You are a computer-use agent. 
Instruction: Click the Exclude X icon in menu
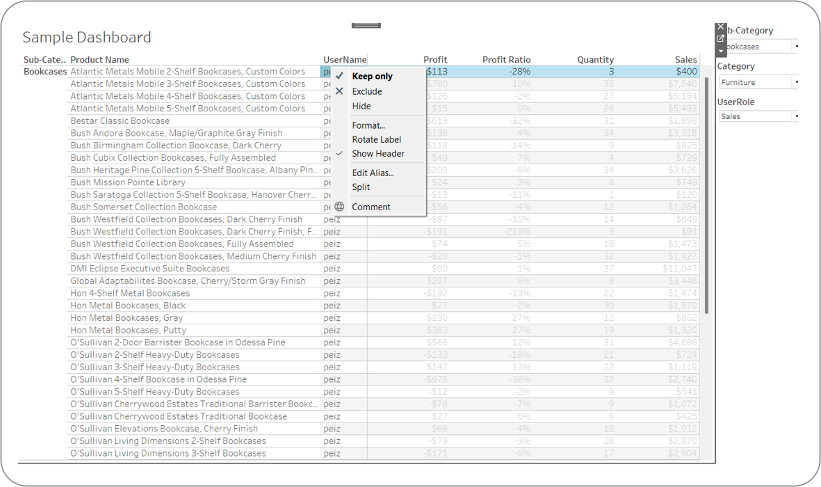[339, 91]
